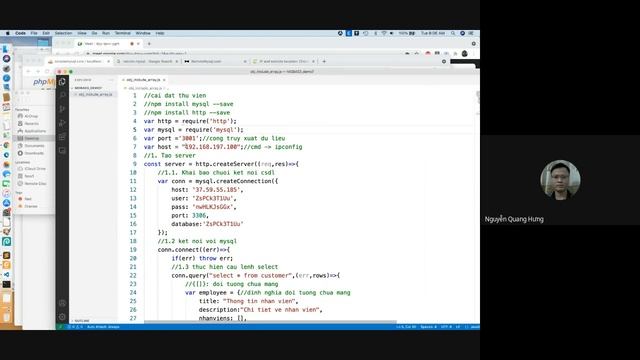Select the JS file in Explorer tree
The image size is (640, 360).
pos(95,94)
